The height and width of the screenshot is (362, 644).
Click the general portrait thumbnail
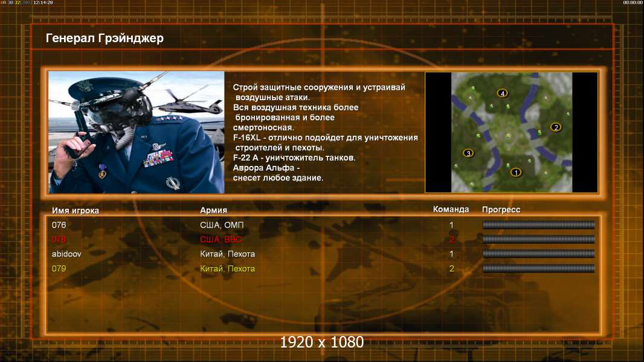[137, 132]
